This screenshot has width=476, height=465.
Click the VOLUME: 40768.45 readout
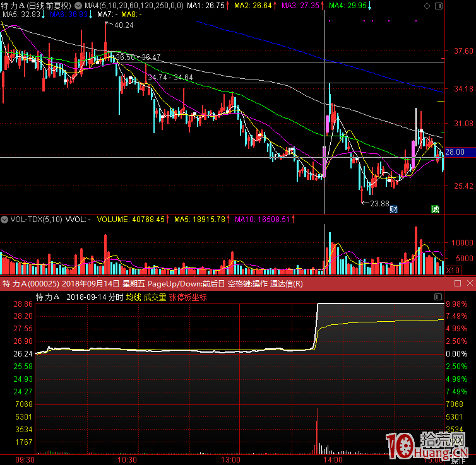point(131,220)
